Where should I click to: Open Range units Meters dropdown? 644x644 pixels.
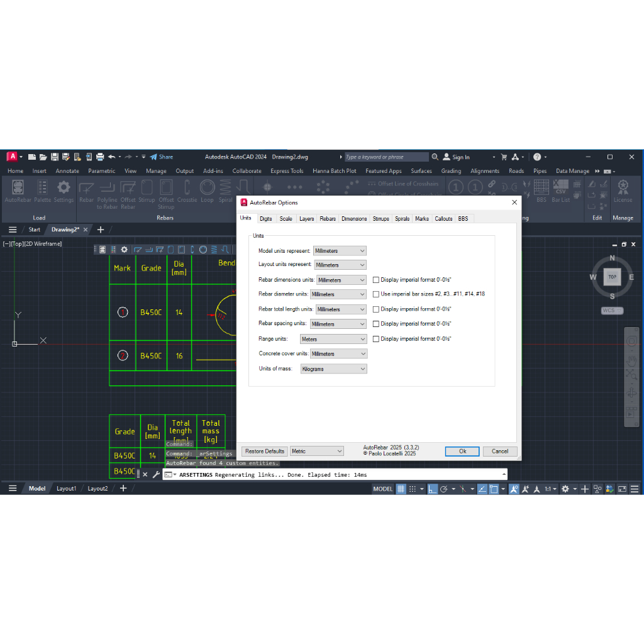tap(333, 339)
